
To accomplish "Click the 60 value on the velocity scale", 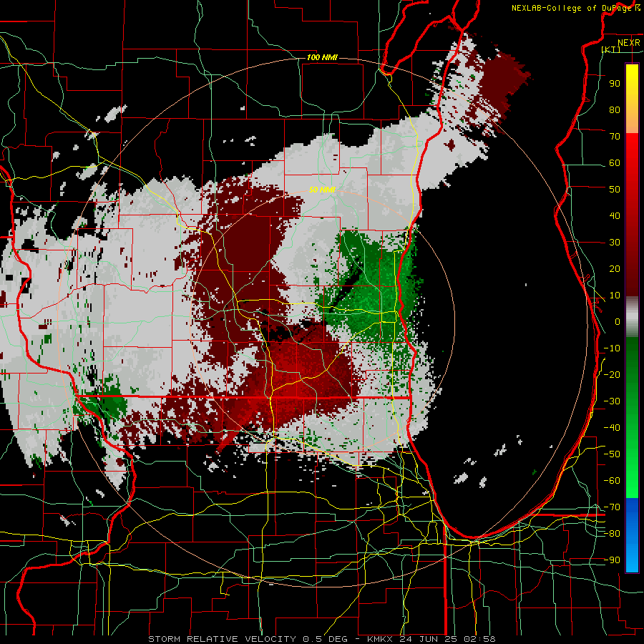I will 615,162.
